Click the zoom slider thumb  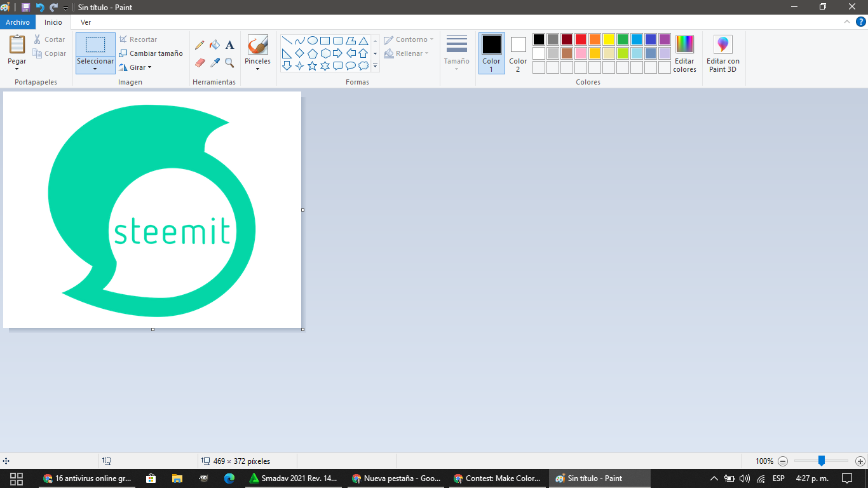click(822, 461)
